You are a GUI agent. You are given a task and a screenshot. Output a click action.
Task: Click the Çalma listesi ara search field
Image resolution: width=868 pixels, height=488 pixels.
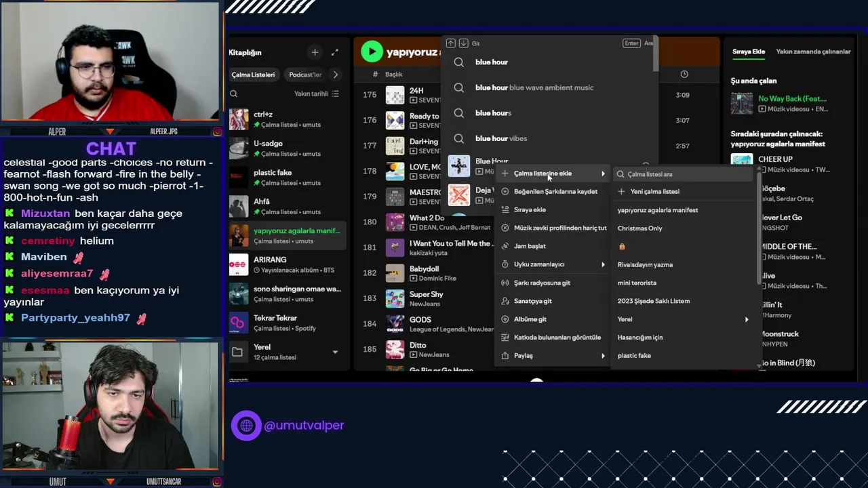[x=684, y=174]
